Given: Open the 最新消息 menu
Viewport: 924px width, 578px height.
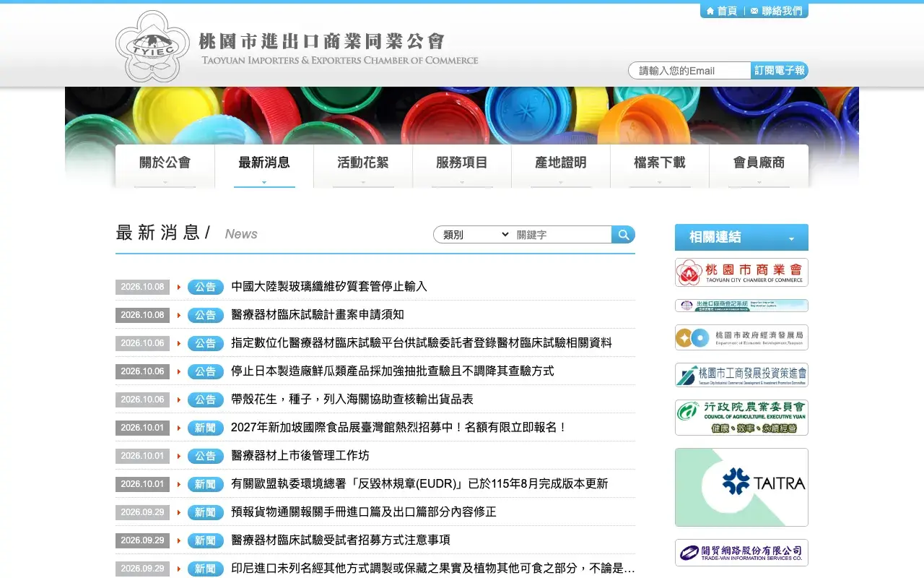Looking at the screenshot, I should pos(264,166).
